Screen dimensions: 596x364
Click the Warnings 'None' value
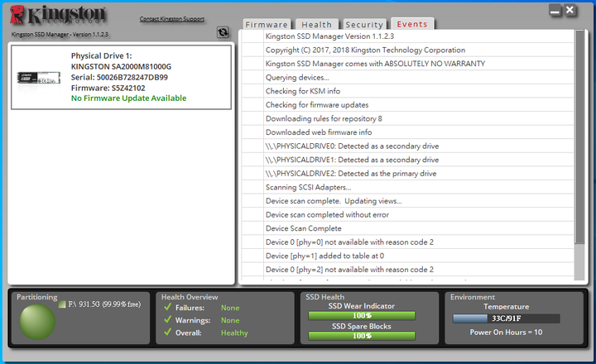point(230,320)
